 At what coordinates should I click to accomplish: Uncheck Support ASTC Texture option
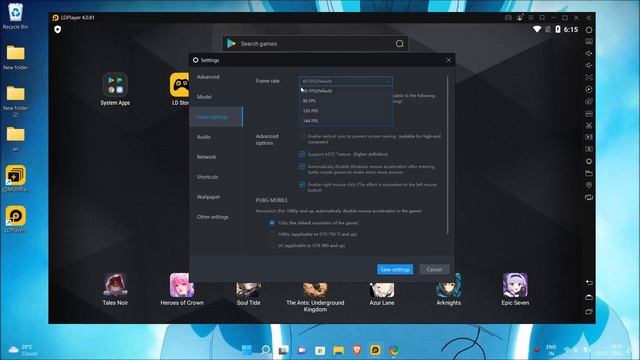[302, 154]
